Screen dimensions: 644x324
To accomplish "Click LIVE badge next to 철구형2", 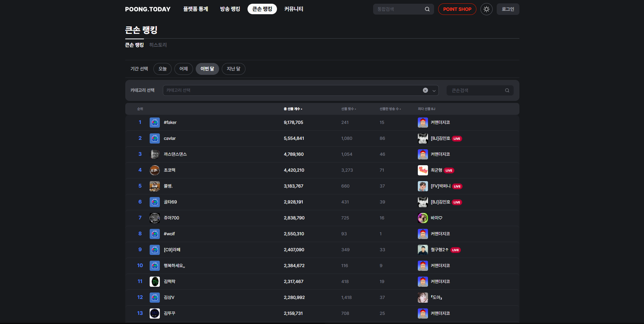I will (x=455, y=250).
